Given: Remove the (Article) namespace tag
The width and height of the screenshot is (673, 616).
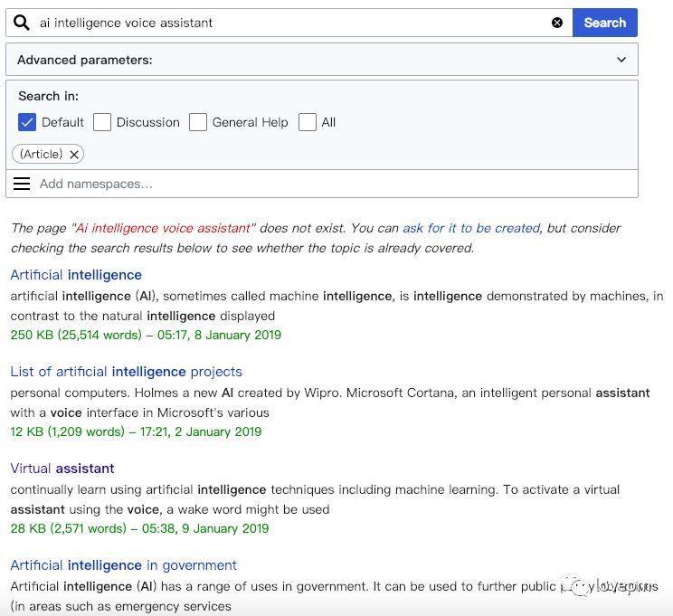Looking at the screenshot, I should pyautogui.click(x=74, y=155).
